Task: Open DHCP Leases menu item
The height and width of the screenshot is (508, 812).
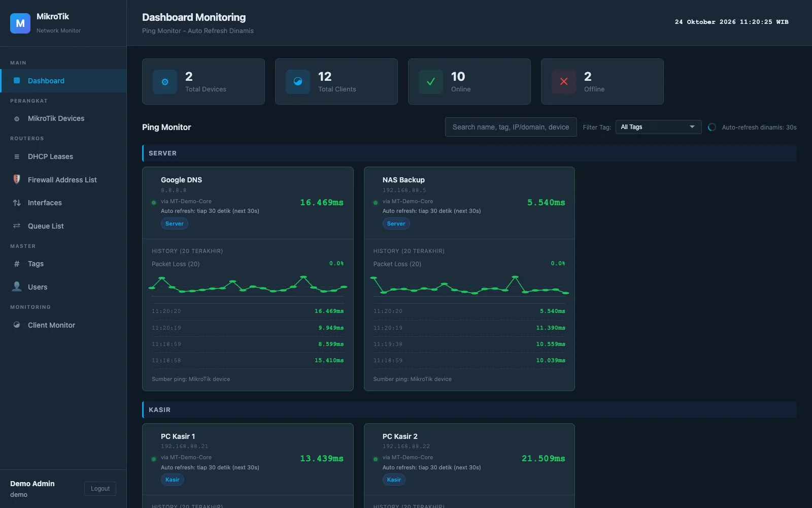Action: point(63,156)
